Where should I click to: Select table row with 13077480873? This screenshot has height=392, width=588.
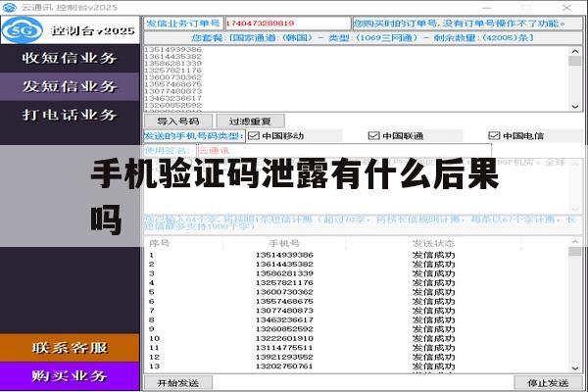(x=357, y=311)
